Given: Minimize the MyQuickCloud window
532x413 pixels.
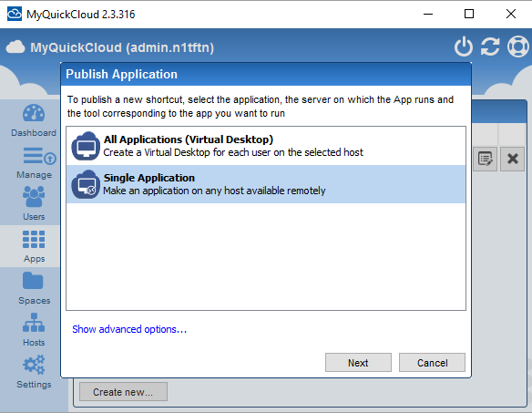Looking at the screenshot, I should [x=428, y=14].
